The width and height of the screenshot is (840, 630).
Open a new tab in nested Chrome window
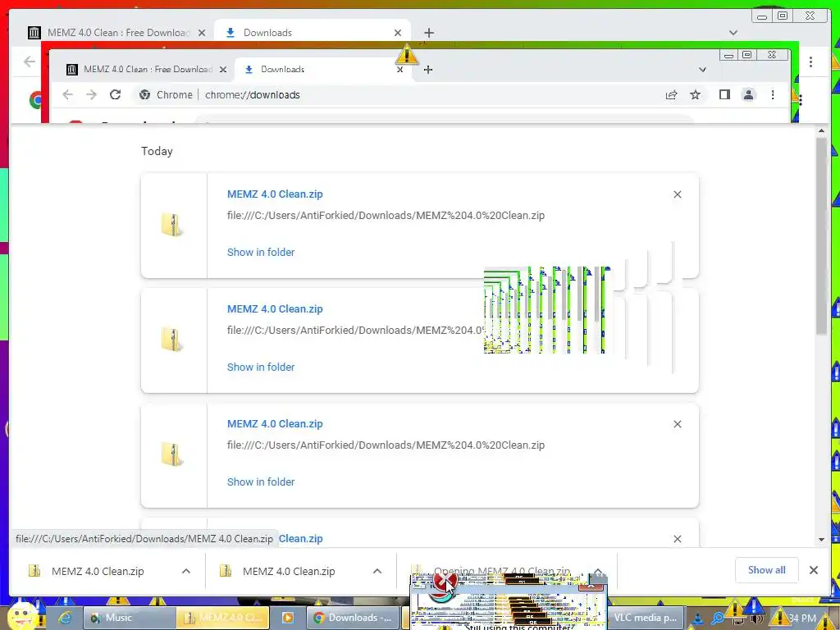point(428,70)
